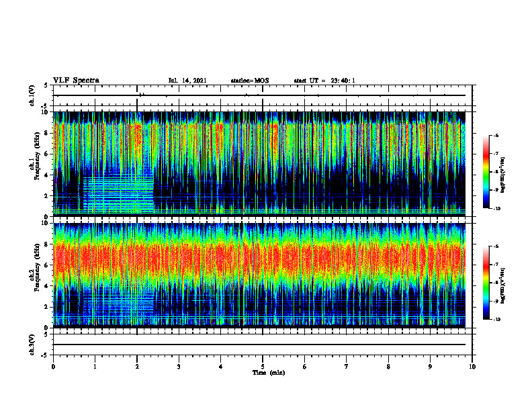Click the "-6" label on ch.1 color scale
Screen dimensions: 532x411
click(x=496, y=135)
